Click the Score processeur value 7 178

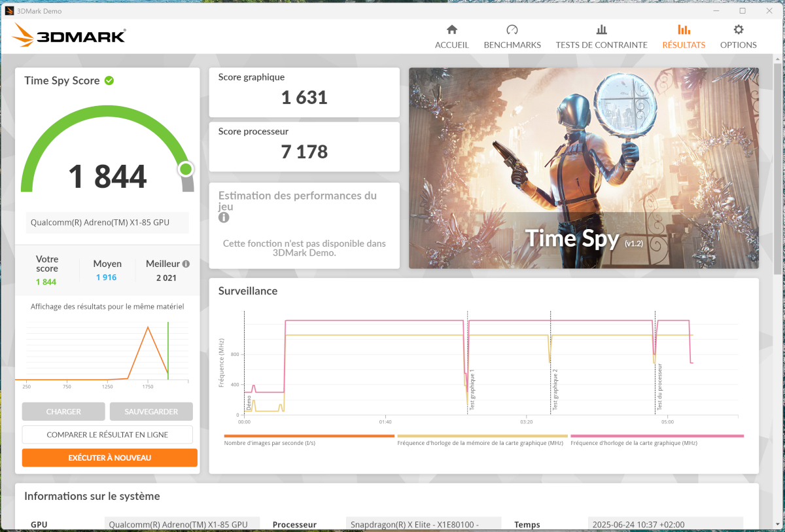[304, 152]
